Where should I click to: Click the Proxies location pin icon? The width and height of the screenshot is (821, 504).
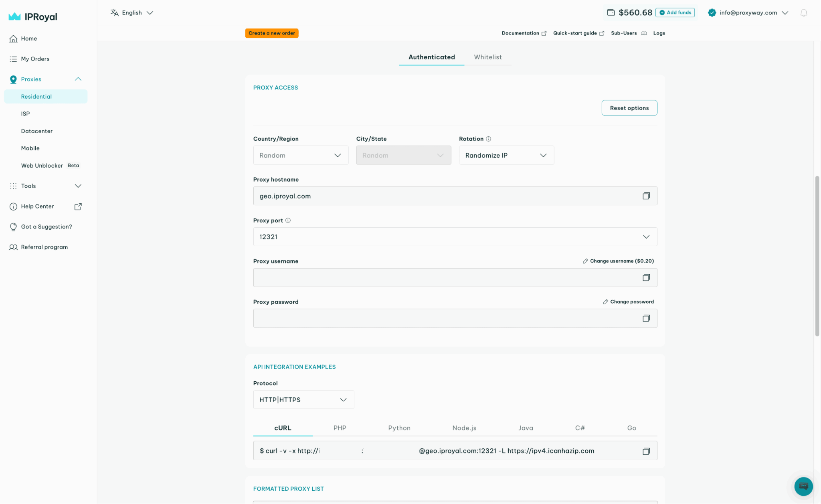[13, 79]
